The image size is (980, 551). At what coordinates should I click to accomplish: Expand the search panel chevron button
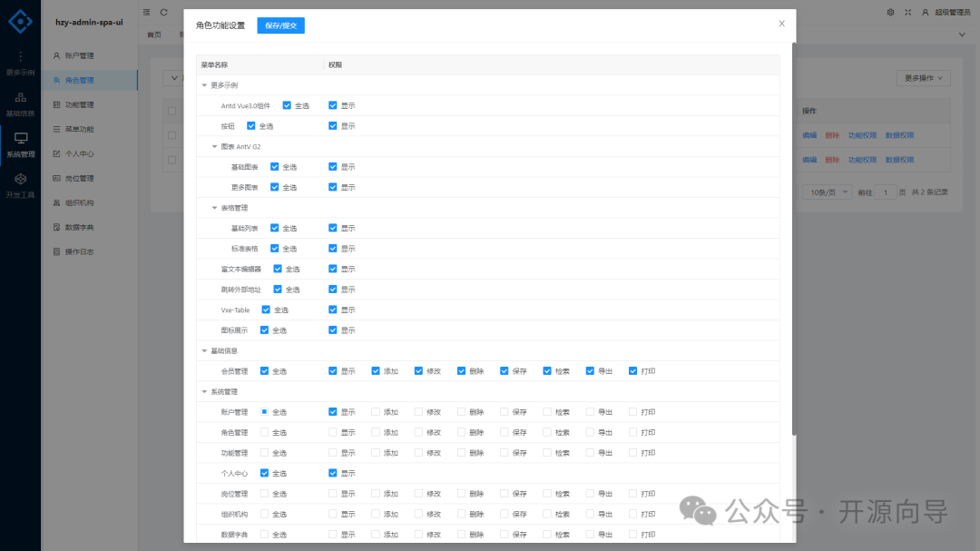click(x=173, y=78)
